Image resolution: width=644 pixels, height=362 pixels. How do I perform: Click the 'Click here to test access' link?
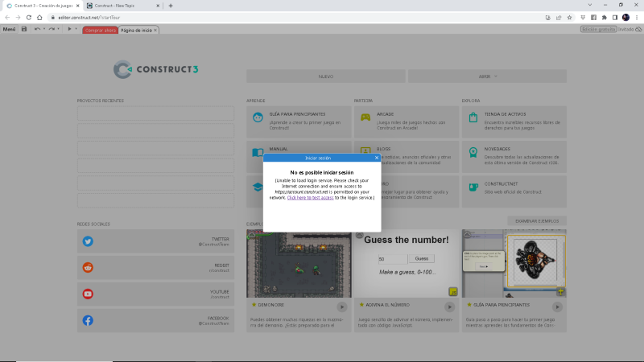click(310, 198)
